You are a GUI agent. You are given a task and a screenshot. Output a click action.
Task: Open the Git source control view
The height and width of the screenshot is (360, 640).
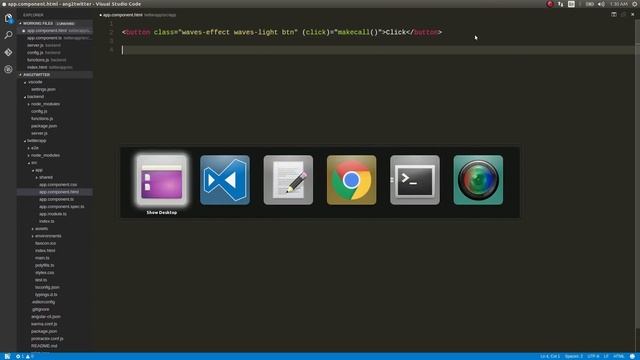(8, 52)
